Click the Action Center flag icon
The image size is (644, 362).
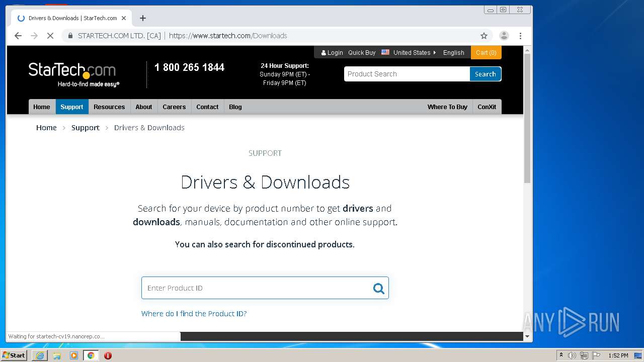[596, 355]
